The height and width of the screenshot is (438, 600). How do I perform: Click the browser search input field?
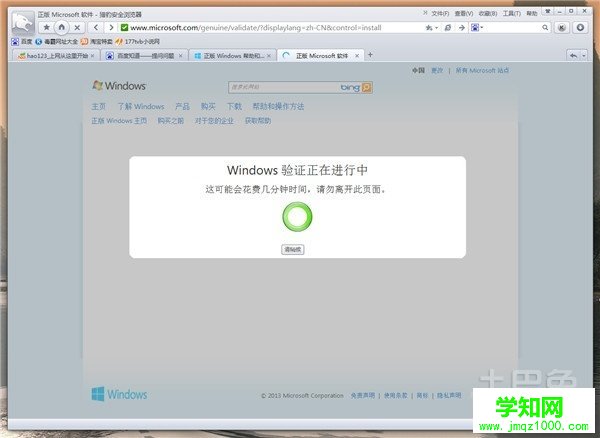(513, 28)
